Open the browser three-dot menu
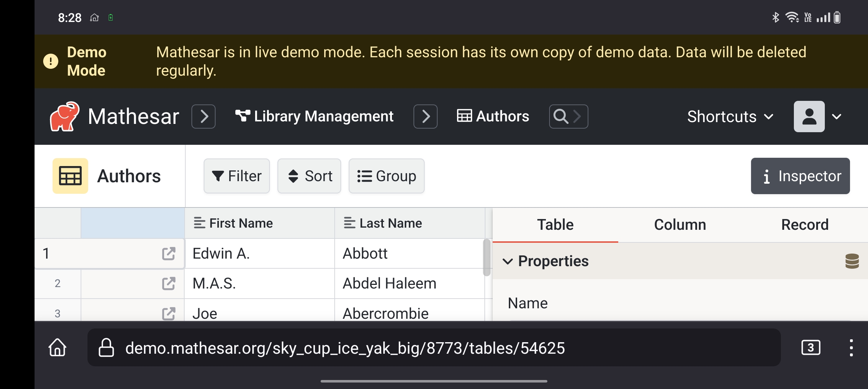This screenshot has height=389, width=868. [x=851, y=348]
